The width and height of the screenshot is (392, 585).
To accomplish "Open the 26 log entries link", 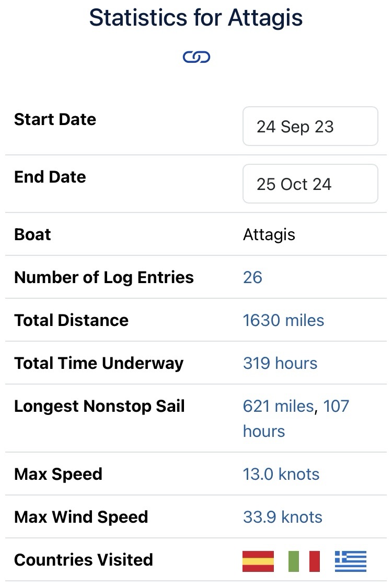I will point(252,277).
